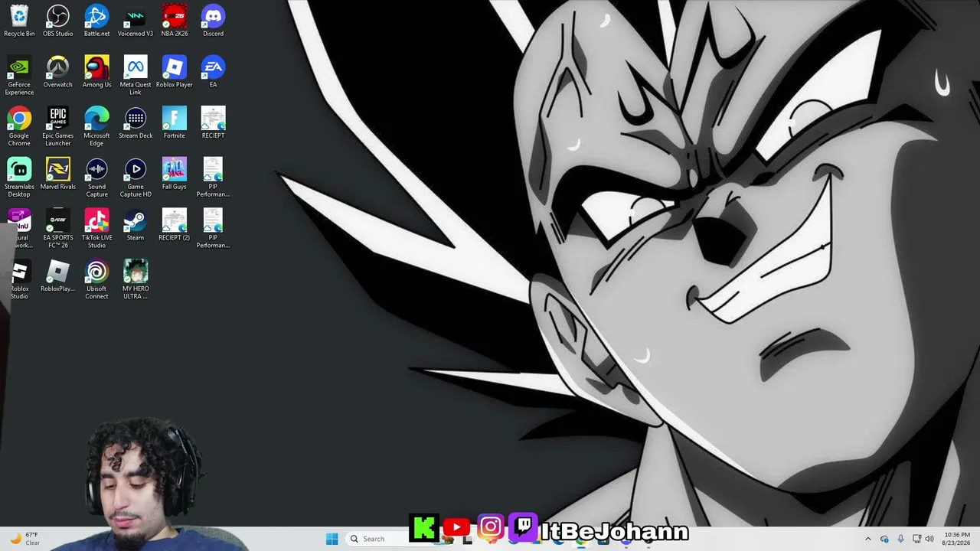
Task: Open the Recycle Bin desktop icon
Action: click(19, 21)
